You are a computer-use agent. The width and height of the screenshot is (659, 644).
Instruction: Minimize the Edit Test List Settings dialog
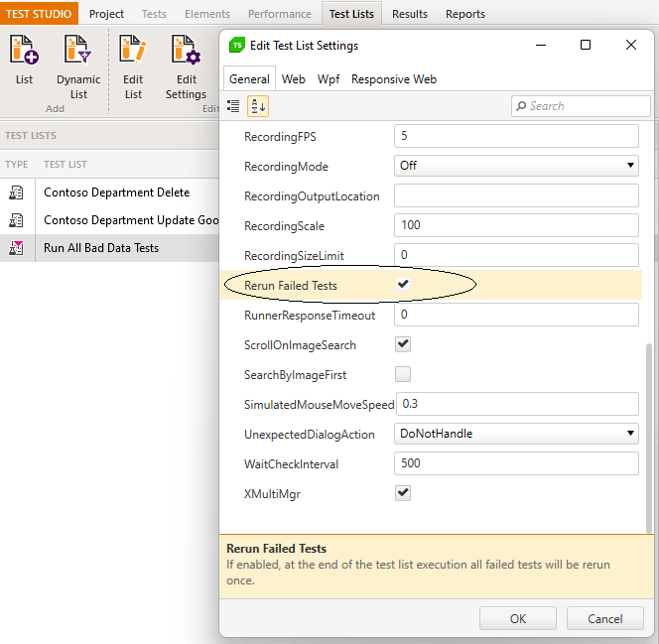coord(541,45)
